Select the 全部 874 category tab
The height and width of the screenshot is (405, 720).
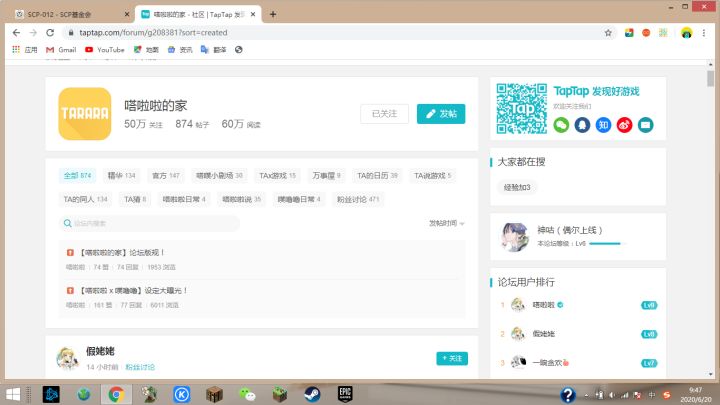pos(77,175)
